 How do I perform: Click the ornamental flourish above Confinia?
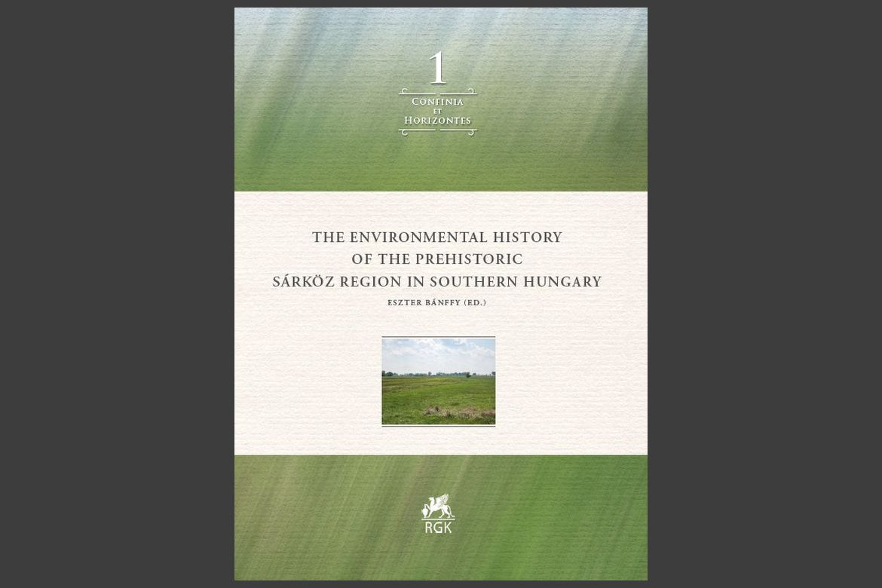[x=437, y=91]
